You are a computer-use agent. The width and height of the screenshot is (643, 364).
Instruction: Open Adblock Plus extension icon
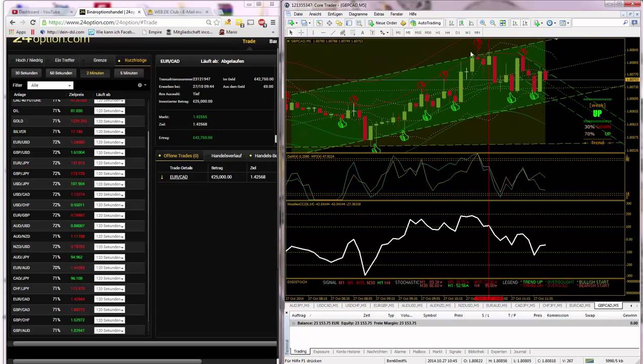[262, 22]
